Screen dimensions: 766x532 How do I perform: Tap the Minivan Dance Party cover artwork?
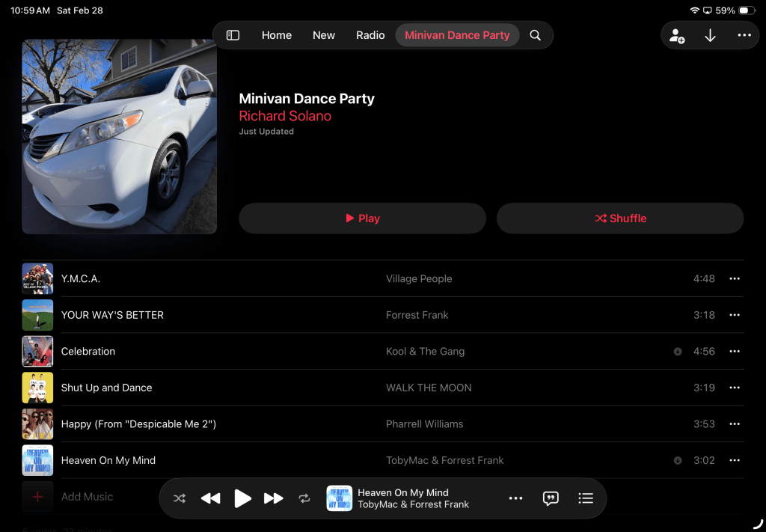(x=120, y=136)
